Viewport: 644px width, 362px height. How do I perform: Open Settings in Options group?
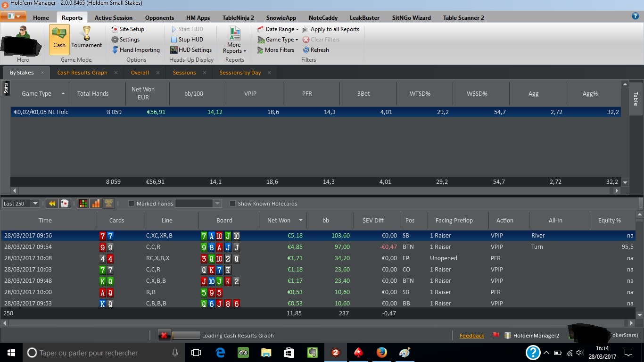(x=125, y=40)
